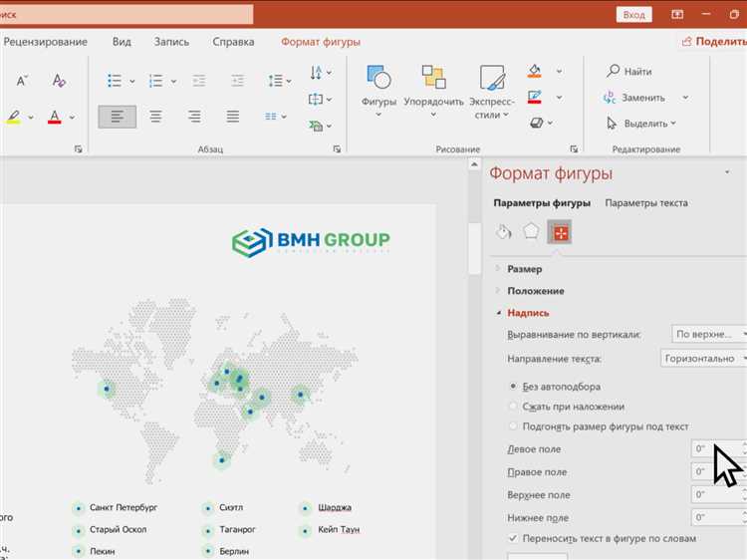Open the align text button
747x560 pixels.
[320, 99]
